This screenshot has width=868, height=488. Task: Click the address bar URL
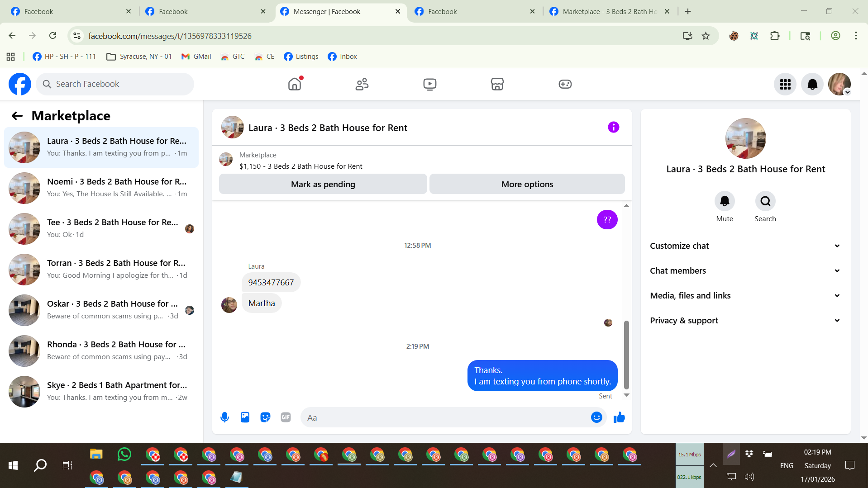170,36
